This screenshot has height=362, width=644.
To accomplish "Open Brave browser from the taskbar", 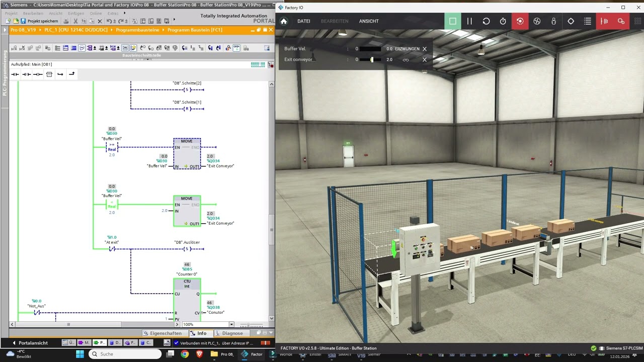I will pos(199,354).
